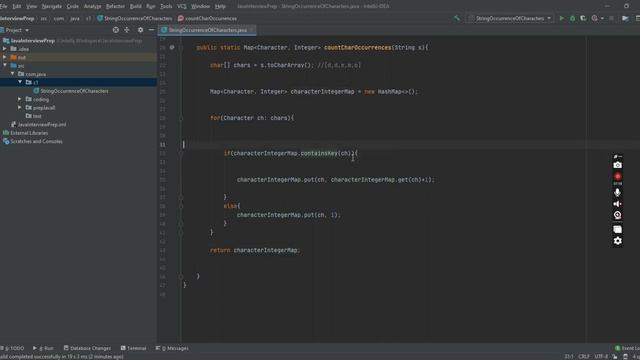640x360 pixels.
Task: Open Project panel settings gear
Action: (140, 30)
